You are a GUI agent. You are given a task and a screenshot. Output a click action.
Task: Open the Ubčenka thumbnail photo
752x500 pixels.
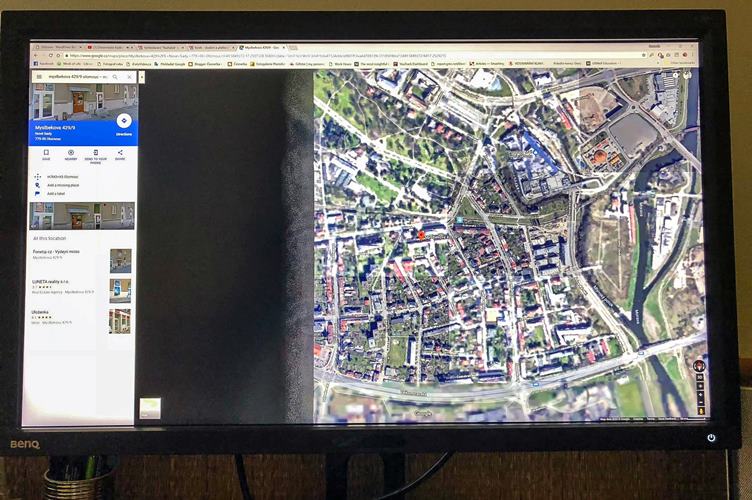click(x=120, y=321)
